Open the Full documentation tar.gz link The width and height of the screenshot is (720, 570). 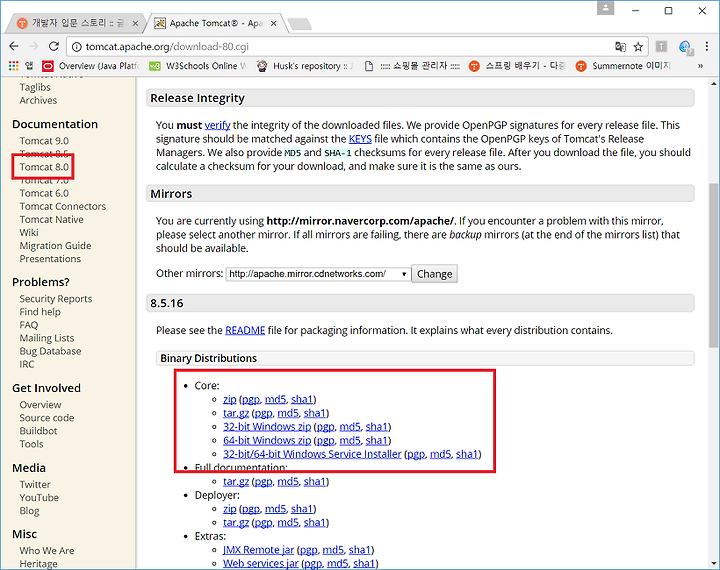(x=236, y=481)
